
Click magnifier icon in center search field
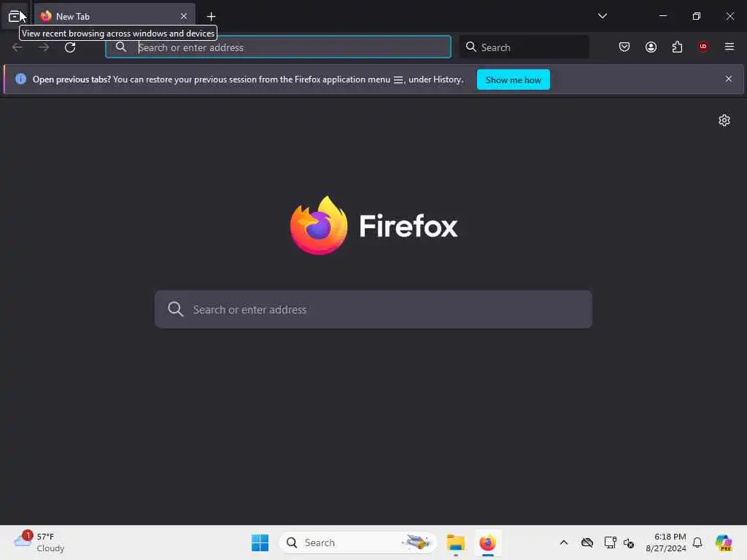pyautogui.click(x=175, y=309)
